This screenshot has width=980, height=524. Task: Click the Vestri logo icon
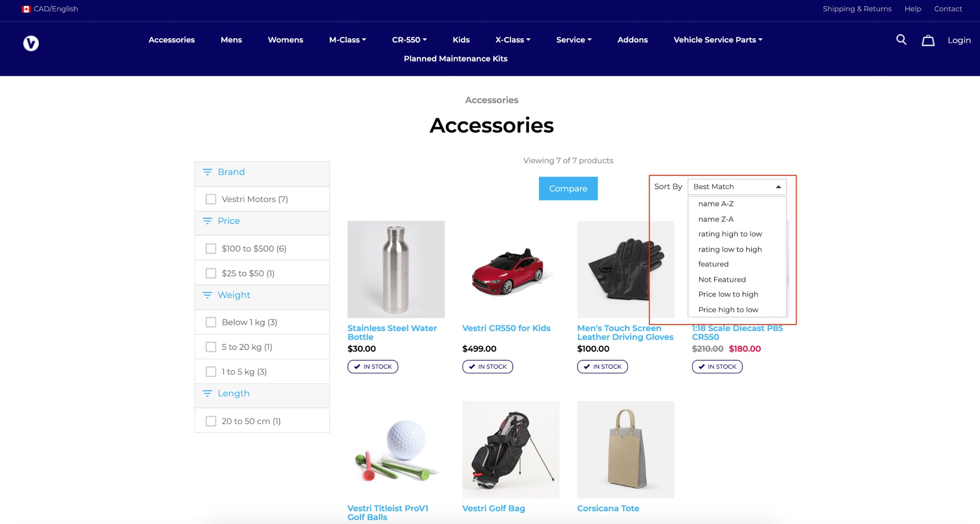31,43
